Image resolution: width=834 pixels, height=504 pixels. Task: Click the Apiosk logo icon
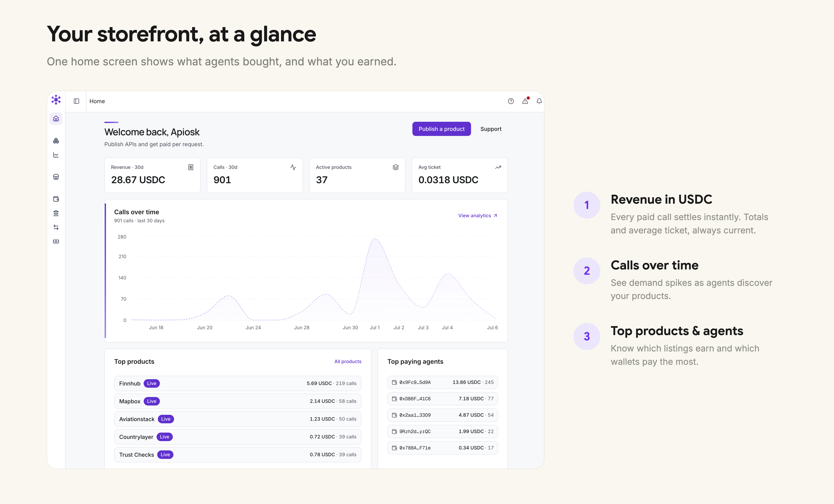(56, 99)
